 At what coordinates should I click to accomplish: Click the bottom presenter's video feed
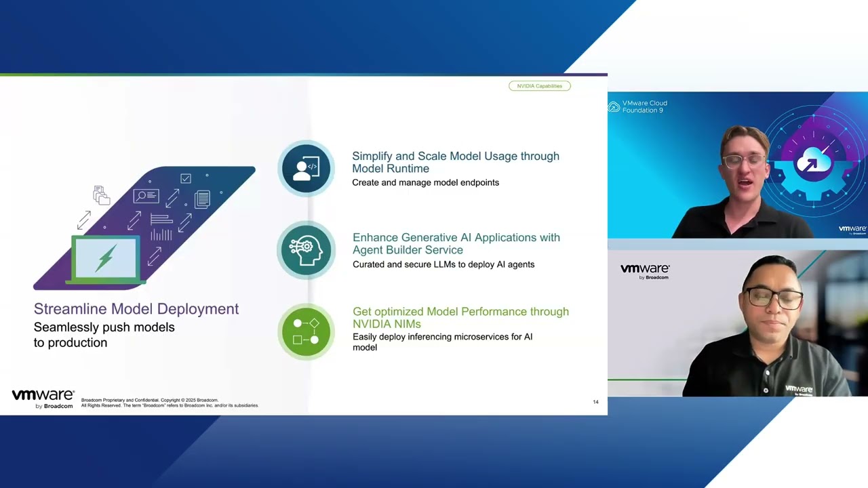click(738, 323)
